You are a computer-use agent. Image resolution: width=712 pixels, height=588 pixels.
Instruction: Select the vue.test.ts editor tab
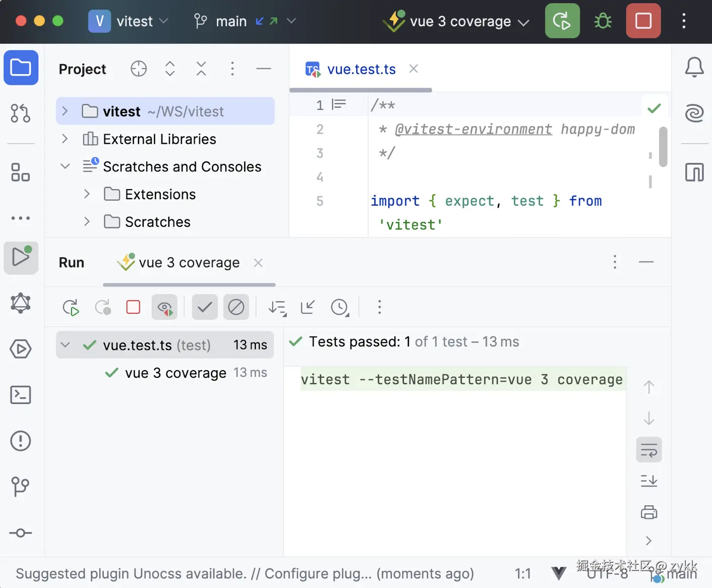361,69
